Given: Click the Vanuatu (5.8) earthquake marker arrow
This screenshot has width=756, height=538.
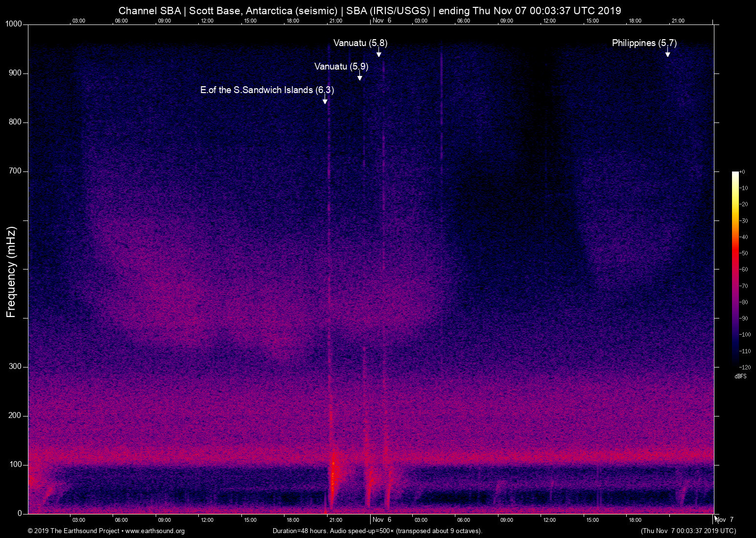Looking at the screenshot, I should (378, 51).
